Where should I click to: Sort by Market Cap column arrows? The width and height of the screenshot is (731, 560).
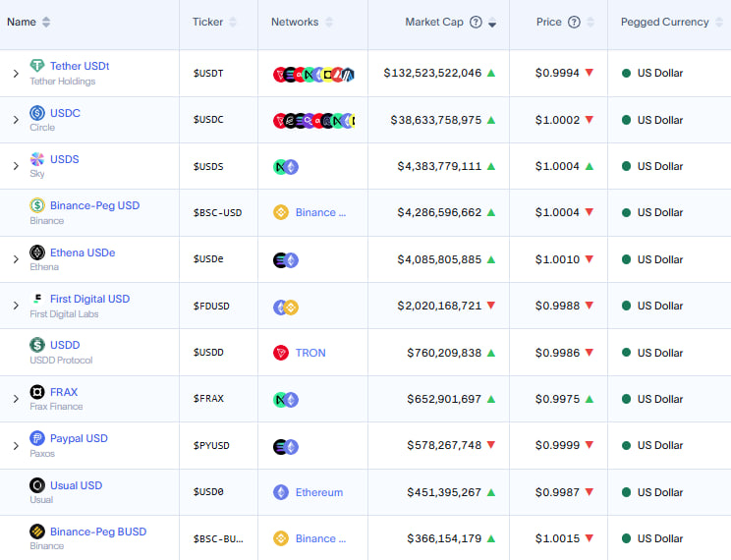(492, 22)
